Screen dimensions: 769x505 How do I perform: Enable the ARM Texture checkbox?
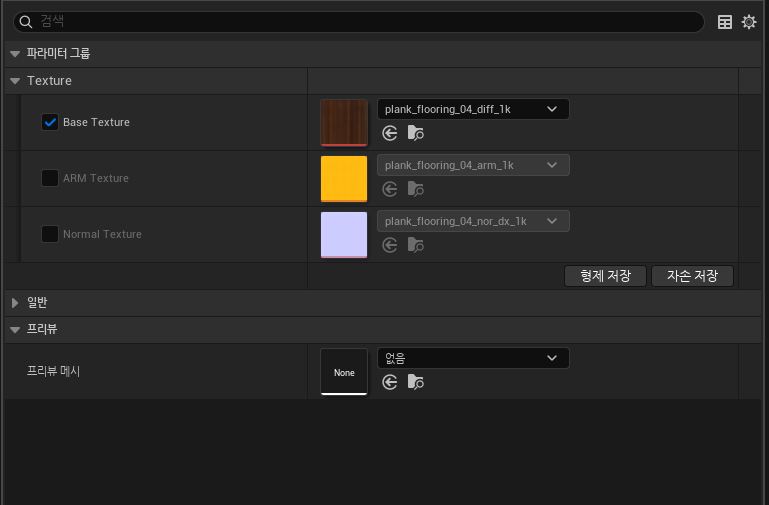[50, 178]
